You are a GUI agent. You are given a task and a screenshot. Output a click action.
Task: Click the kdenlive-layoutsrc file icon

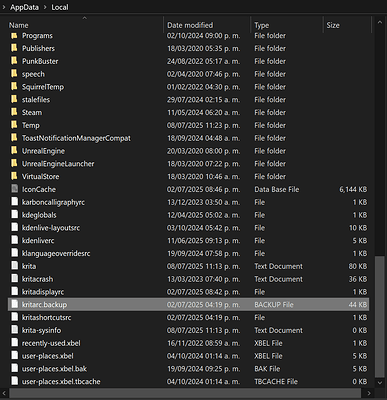[14, 228]
